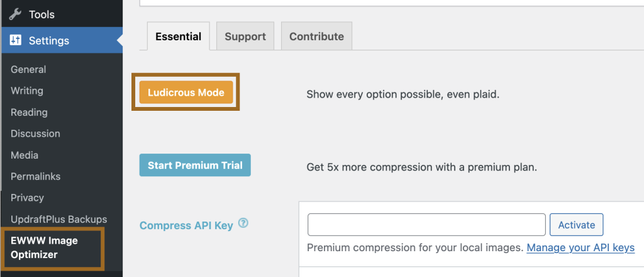644x277 pixels.
Task: Switch to the Support tab
Action: 245,37
